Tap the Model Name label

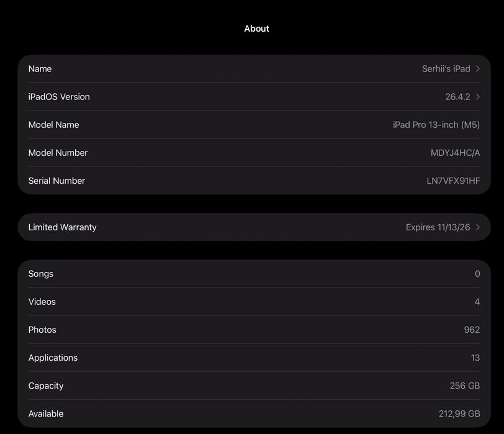click(53, 125)
